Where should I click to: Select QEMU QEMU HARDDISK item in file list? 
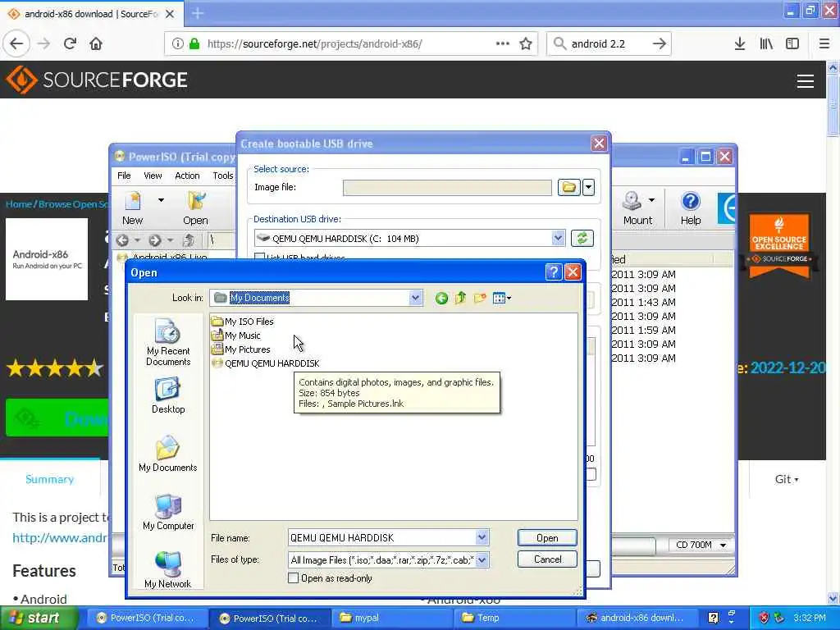266,363
